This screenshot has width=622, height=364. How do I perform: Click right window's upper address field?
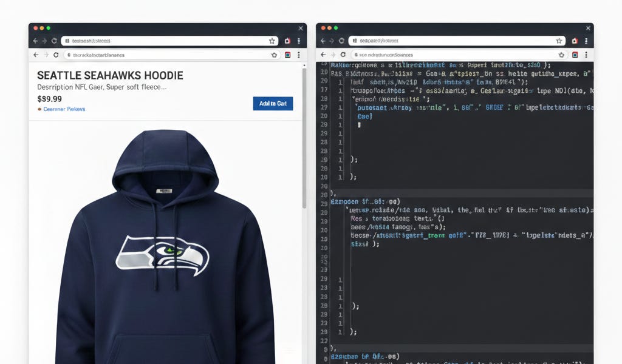pos(456,41)
